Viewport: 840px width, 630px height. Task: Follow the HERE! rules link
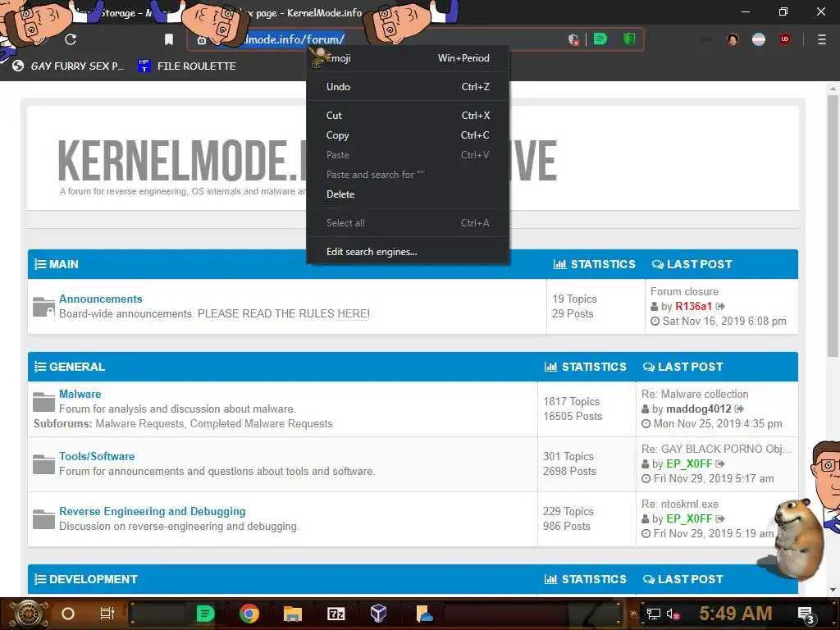coord(353,313)
